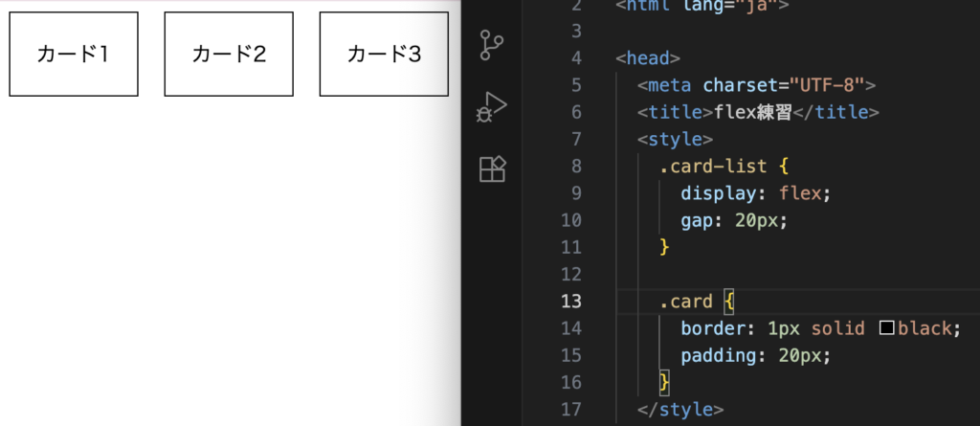Click line number 17 in gutter
980x426 pixels.
click(x=571, y=409)
